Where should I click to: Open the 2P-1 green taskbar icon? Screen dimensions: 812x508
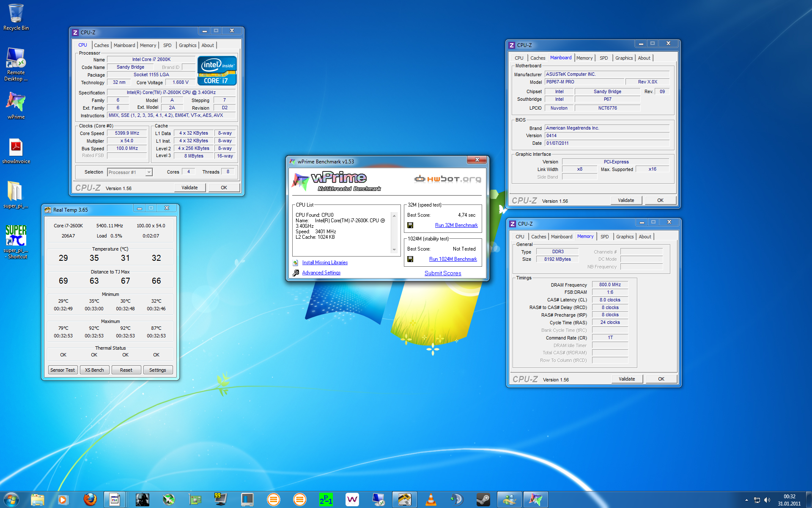326,500
